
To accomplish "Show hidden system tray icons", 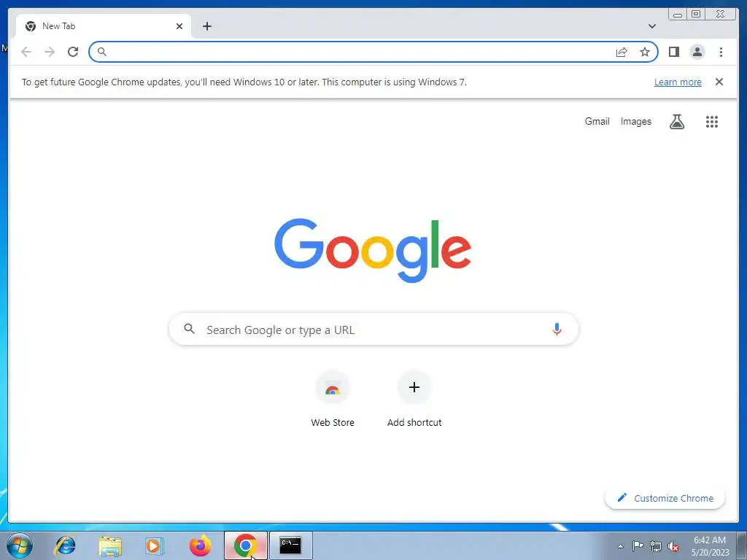I will 620,546.
